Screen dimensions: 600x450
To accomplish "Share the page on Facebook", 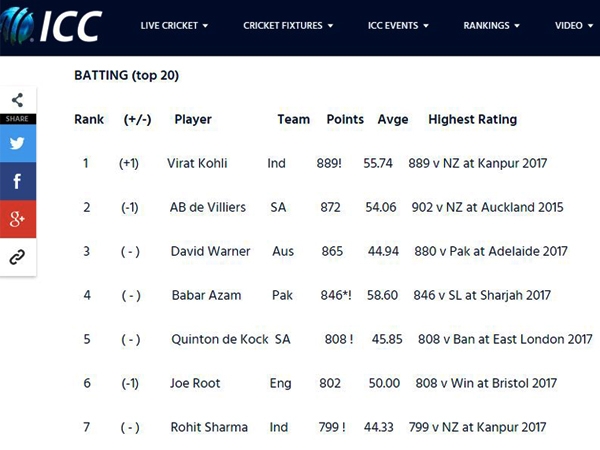I will (18, 181).
